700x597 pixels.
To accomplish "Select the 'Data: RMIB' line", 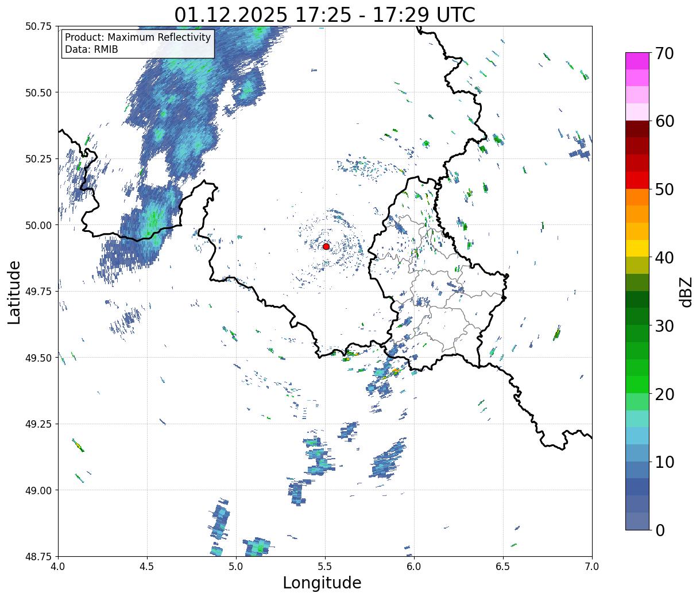I will (x=91, y=50).
